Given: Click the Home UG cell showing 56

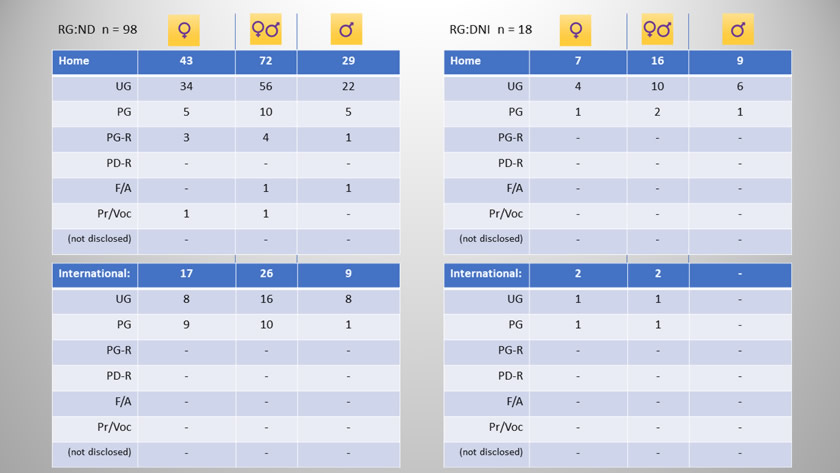Looking at the screenshot, I should click(x=266, y=87).
